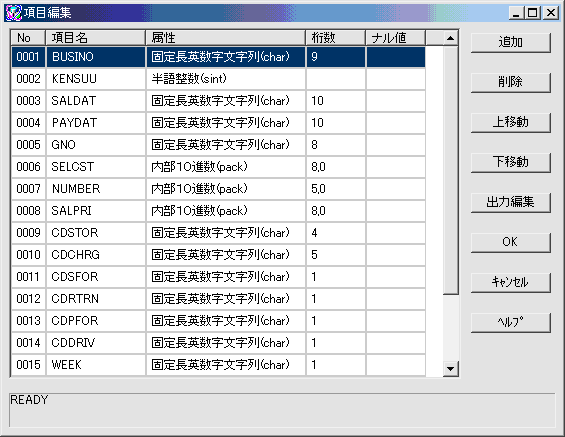
Task: Select the SALPRI item
Action: (96, 211)
